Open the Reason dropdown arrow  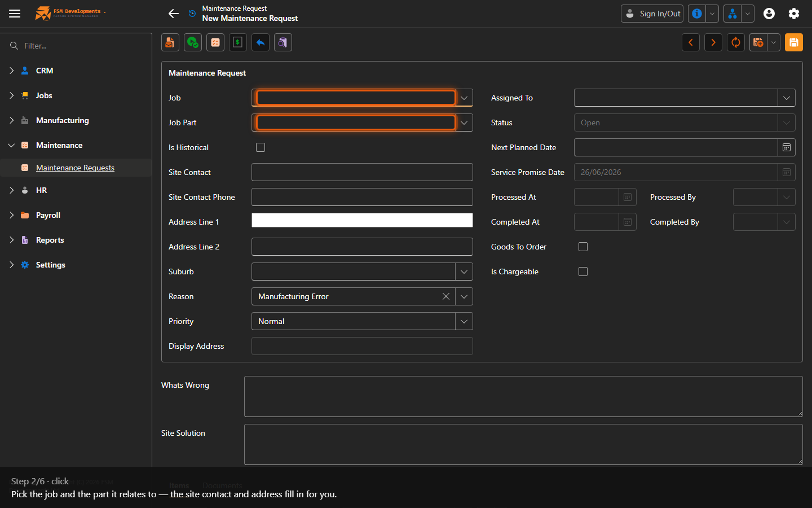pos(464,296)
